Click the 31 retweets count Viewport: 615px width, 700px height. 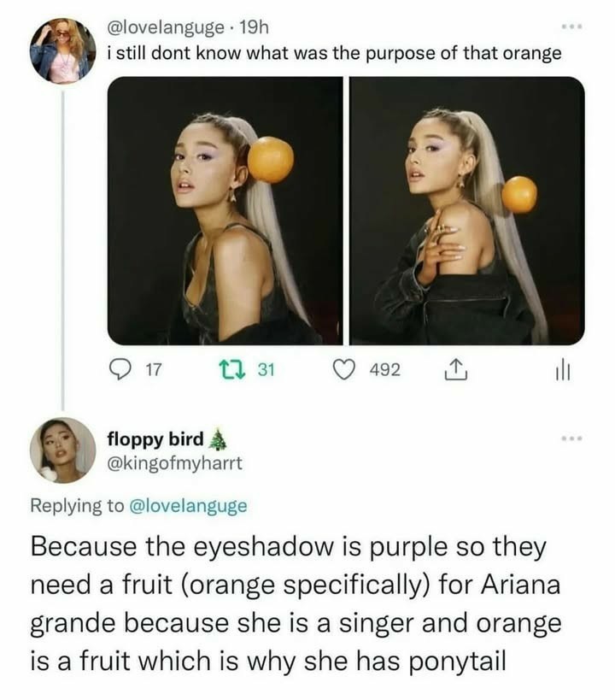(265, 370)
